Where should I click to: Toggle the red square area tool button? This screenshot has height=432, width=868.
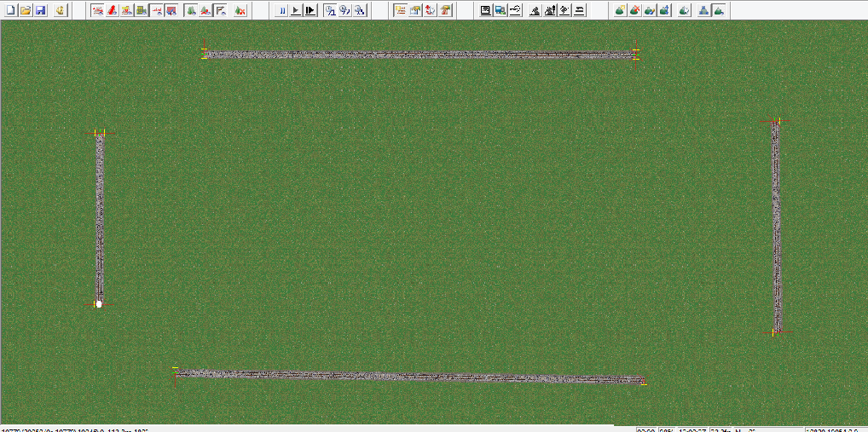tap(171, 10)
